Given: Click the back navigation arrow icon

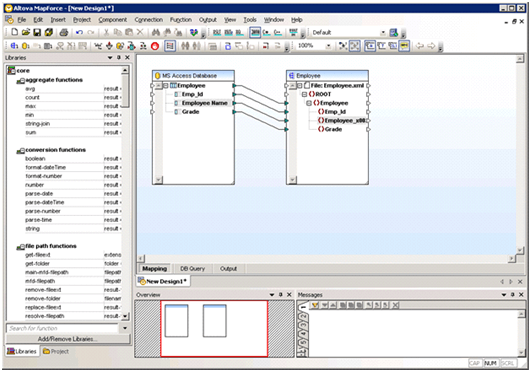Looking at the screenshot, I should 420,46.
